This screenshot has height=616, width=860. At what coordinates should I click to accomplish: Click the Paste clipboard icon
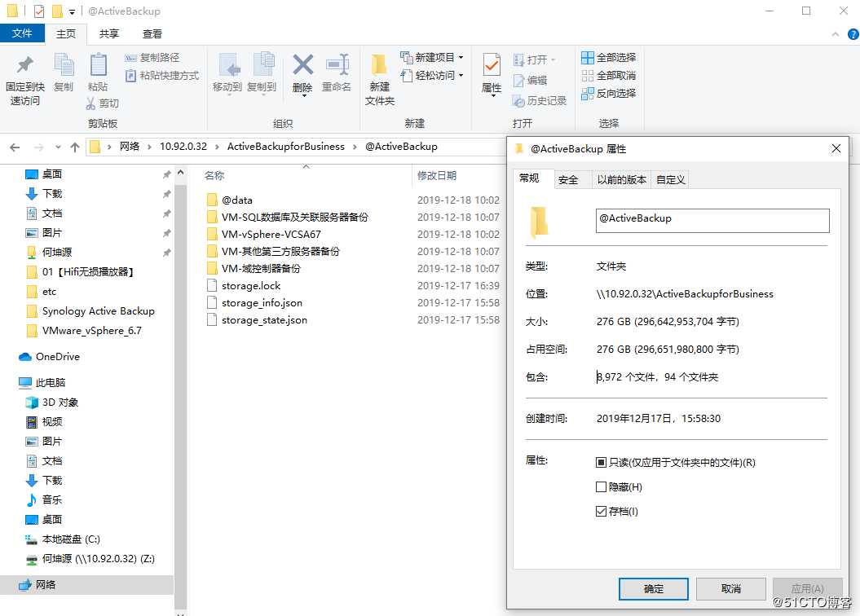tap(98, 66)
